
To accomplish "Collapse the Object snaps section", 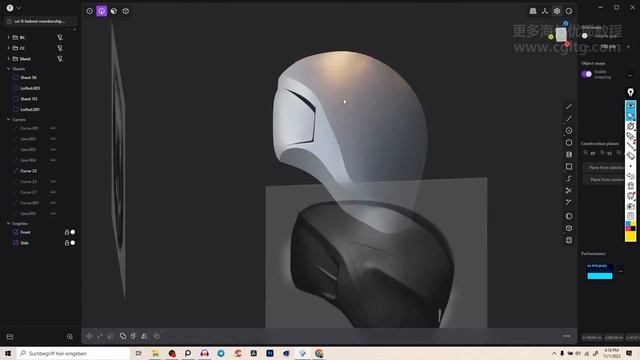I will 630,76.
